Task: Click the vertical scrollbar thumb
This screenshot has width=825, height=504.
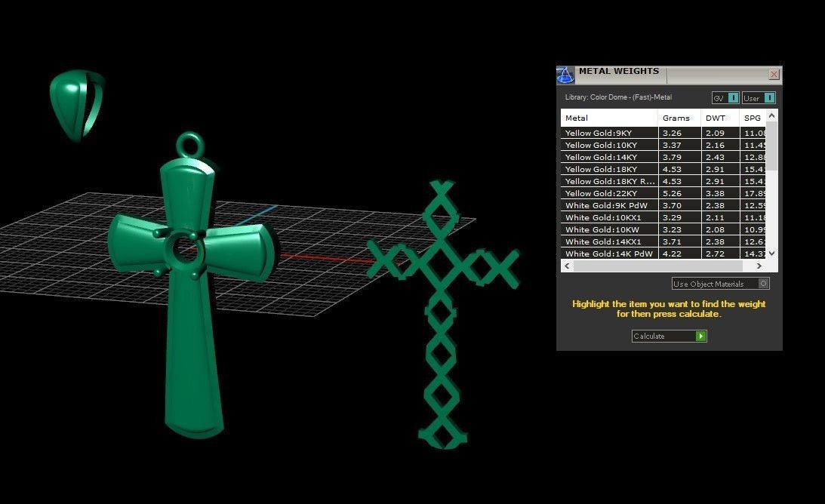Action: point(772,146)
